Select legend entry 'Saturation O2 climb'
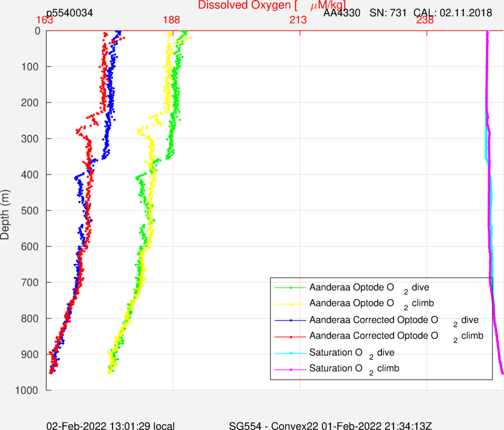Screen dimensions: 504x430 pos(354,369)
